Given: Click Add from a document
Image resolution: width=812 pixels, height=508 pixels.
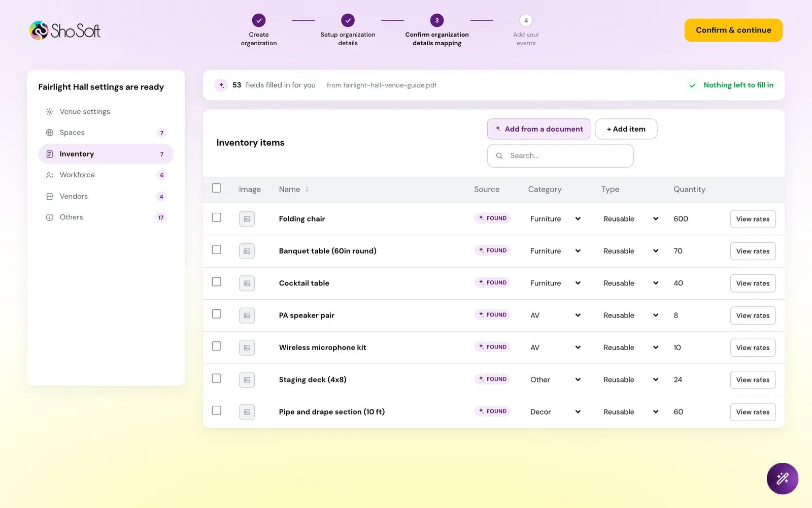Looking at the screenshot, I should (538, 129).
